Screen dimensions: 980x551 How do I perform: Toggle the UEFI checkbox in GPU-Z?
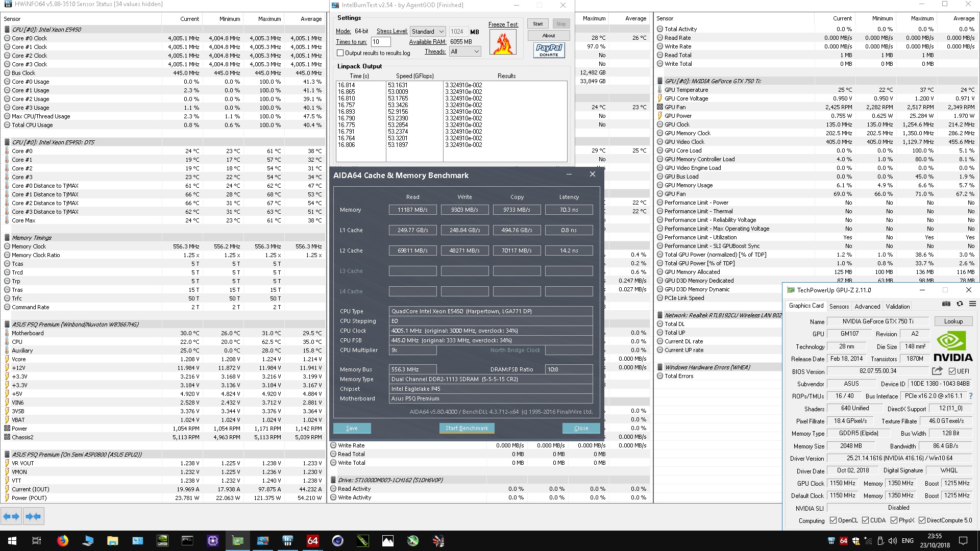(x=952, y=371)
